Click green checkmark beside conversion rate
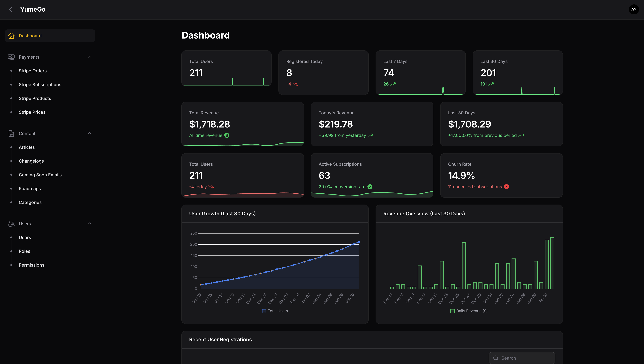Viewport: 644px width, 364px height. (x=370, y=187)
